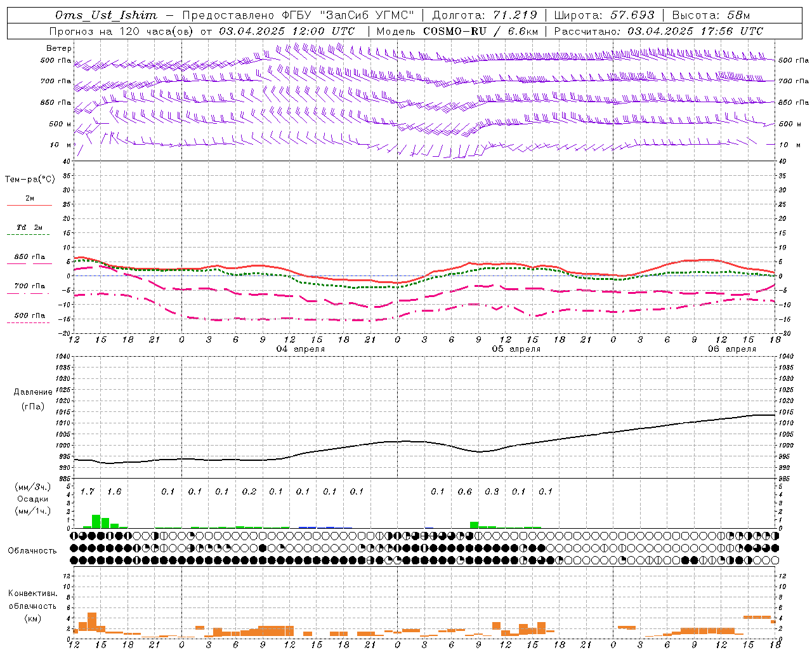Click the 1.7 precipitation amount

click(x=87, y=492)
